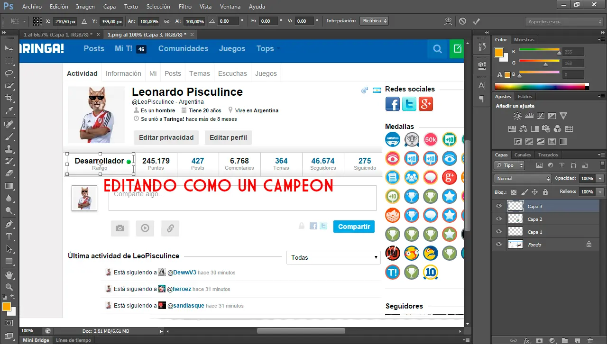Switch to the Canales tab
607x364 pixels.
coord(523,155)
